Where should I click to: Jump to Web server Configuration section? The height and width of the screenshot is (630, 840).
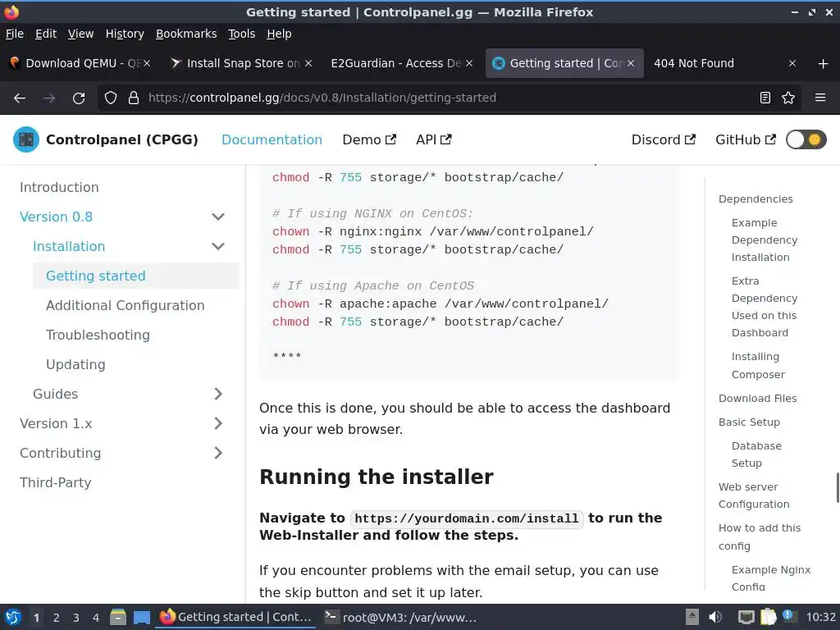pyautogui.click(x=755, y=495)
